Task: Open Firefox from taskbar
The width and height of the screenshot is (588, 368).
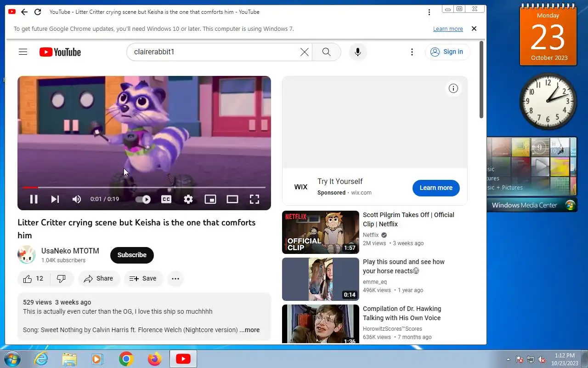Action: coord(154,359)
